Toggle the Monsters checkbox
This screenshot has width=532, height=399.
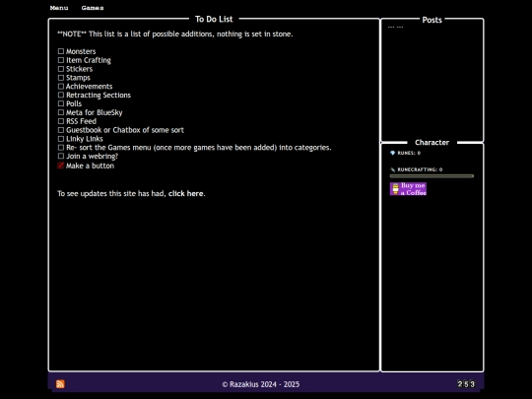point(61,51)
